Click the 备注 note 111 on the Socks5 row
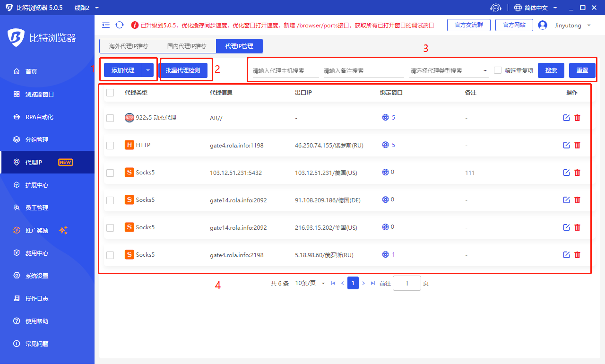The image size is (605, 364). pos(469,173)
